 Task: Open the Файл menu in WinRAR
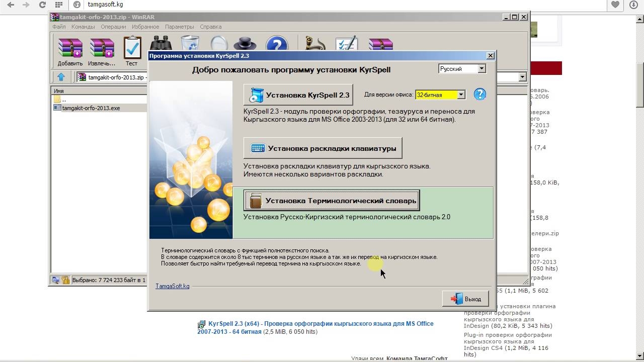click(59, 27)
